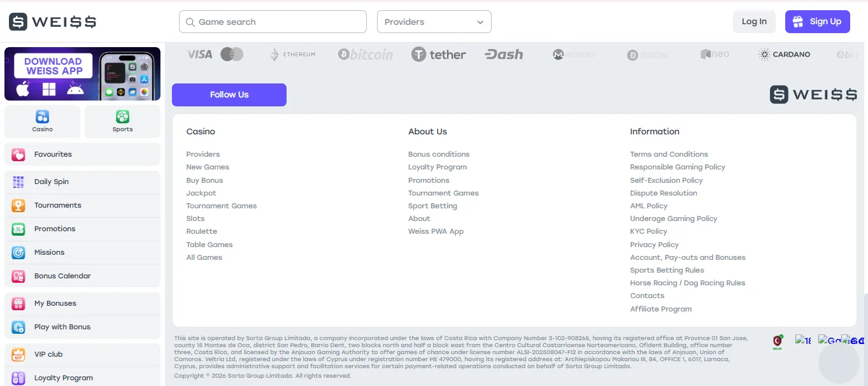Open the Jackpot footer link
Image resolution: width=868 pixels, height=386 pixels.
(201, 193)
